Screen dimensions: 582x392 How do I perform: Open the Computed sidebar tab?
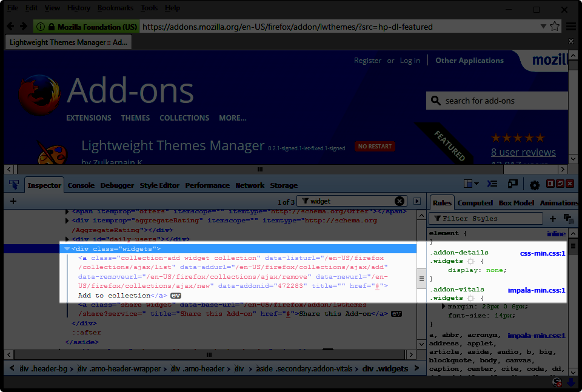(475, 203)
